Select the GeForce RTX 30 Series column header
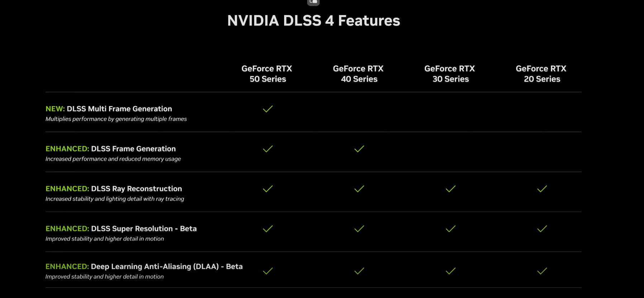This screenshot has width=644, height=298. point(450,74)
